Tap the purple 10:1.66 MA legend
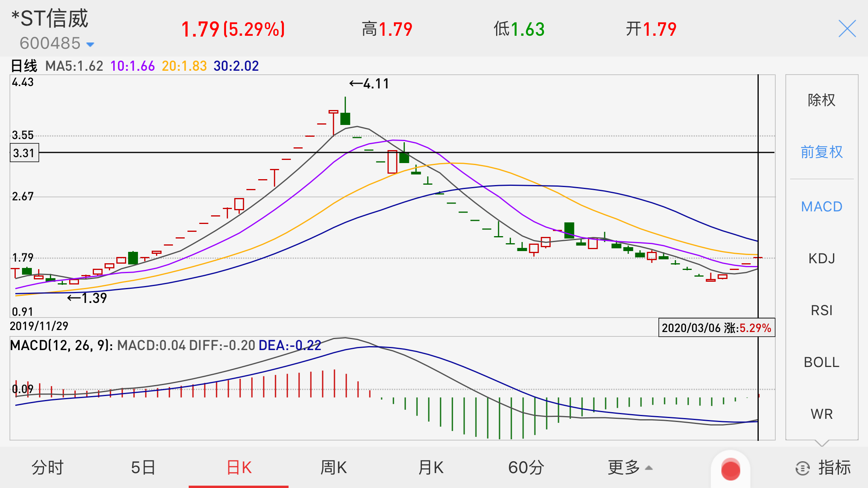 coord(133,66)
